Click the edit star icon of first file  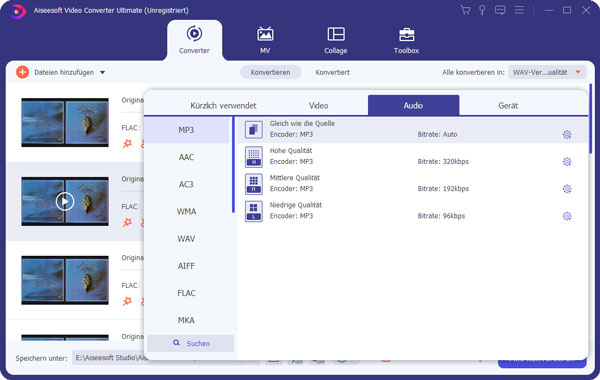coord(127,144)
